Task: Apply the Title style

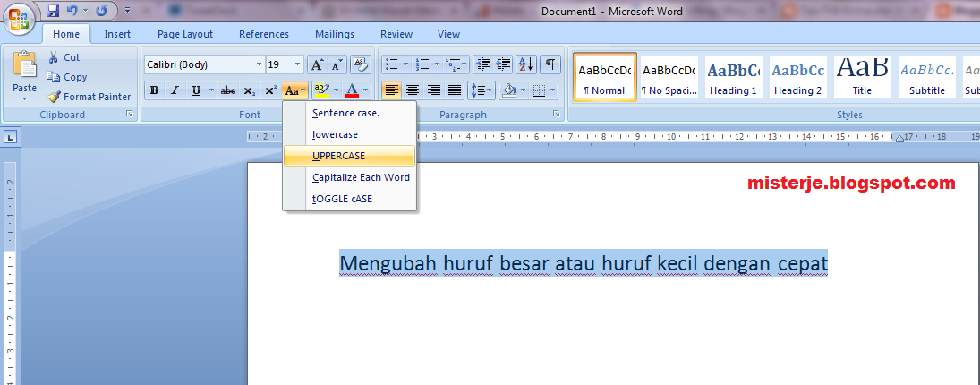Action: 862,77
